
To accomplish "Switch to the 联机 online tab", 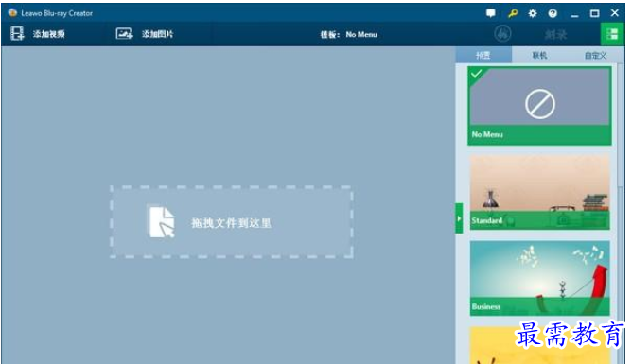I will tap(539, 55).
